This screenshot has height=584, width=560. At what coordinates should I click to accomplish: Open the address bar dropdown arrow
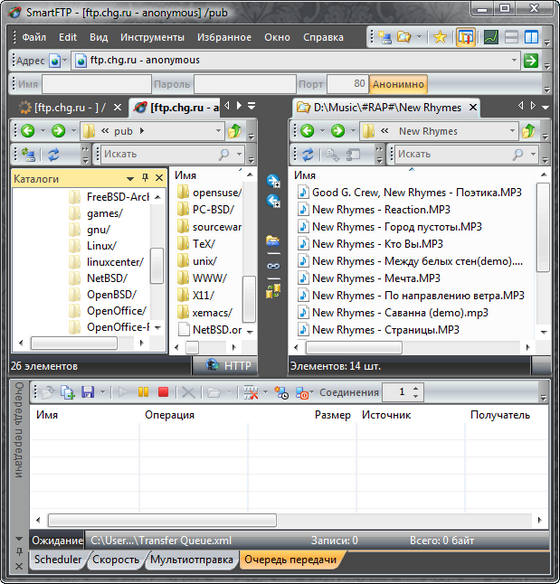pos(514,60)
